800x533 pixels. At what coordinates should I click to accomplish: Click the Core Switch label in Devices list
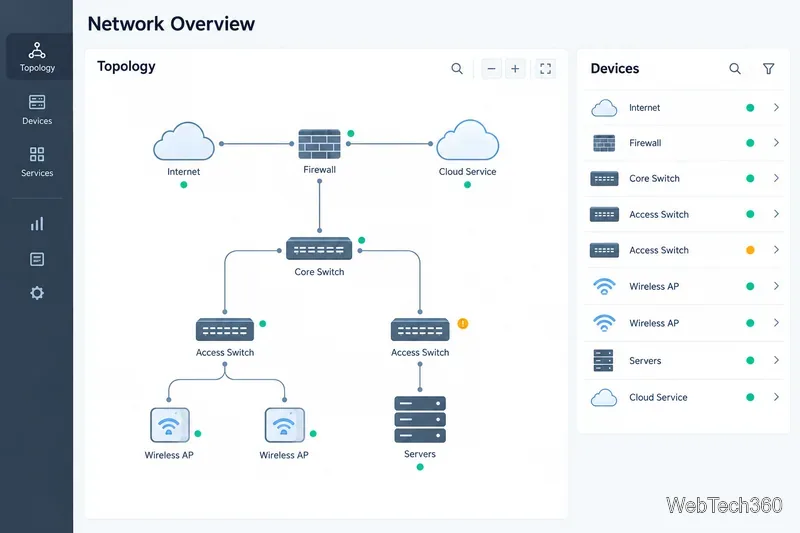654,179
